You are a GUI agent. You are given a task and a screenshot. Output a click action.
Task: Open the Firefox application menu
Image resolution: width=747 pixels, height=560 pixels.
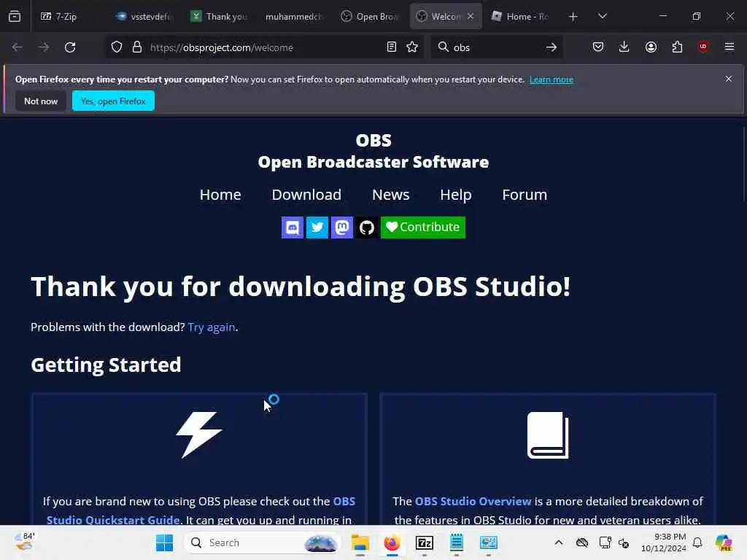[729, 47]
